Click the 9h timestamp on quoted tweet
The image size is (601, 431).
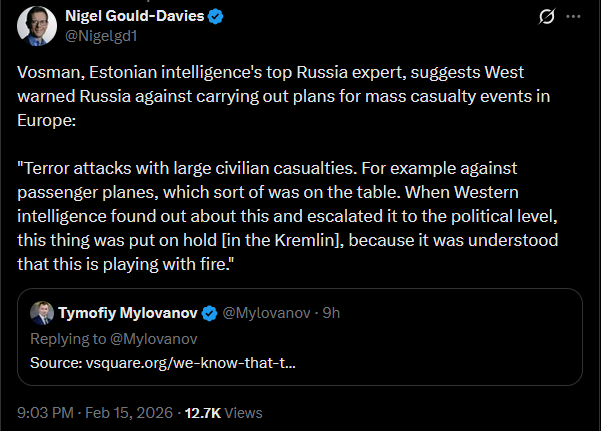pos(331,313)
